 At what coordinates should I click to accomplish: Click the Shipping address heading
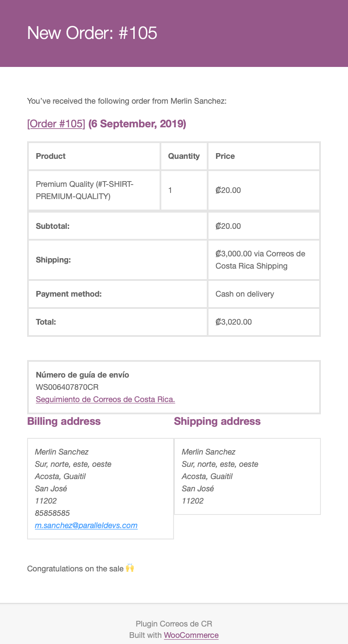tap(217, 421)
